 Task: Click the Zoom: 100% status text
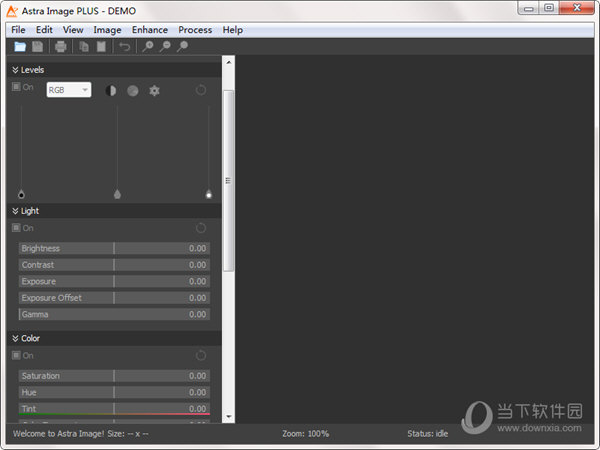coord(305,434)
